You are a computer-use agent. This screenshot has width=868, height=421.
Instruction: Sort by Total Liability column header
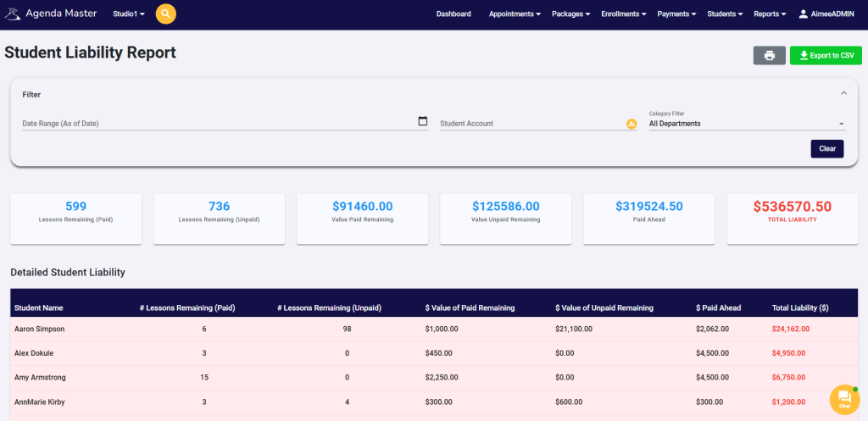799,307
